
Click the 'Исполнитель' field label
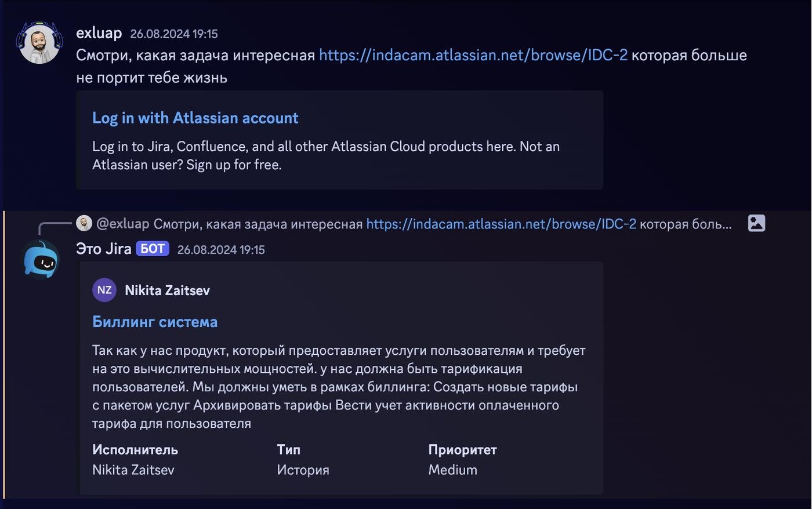135,450
